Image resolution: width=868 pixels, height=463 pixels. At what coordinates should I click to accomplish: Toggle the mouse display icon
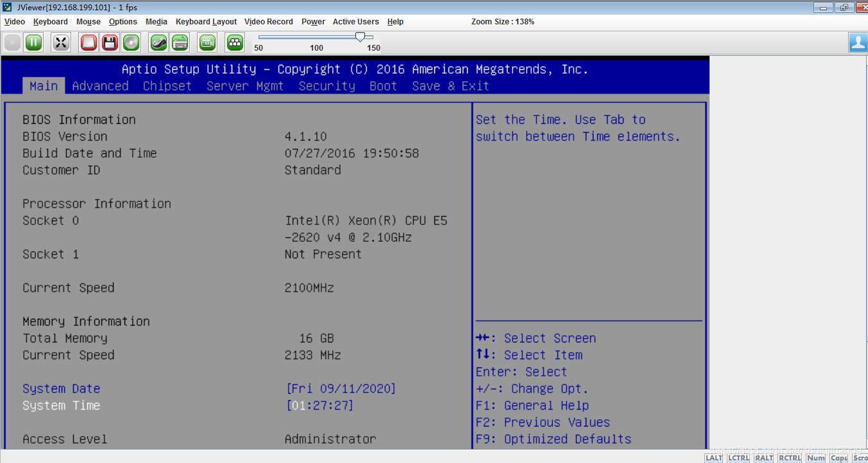click(158, 43)
